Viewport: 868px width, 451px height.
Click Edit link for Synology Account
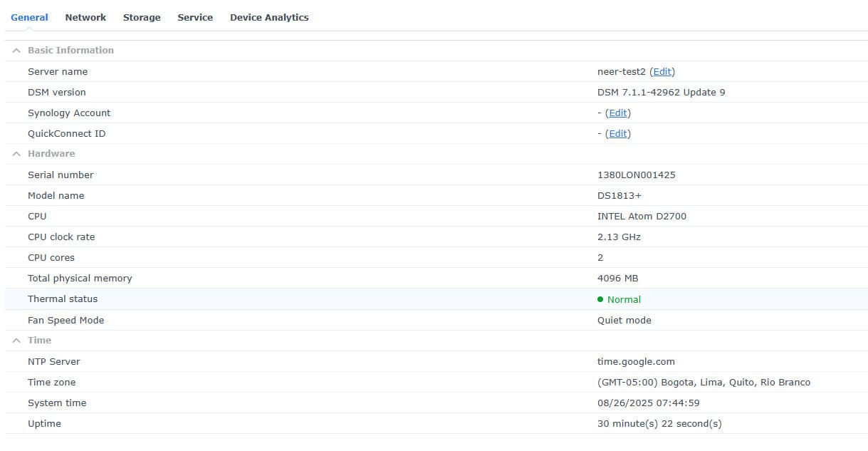(x=618, y=113)
